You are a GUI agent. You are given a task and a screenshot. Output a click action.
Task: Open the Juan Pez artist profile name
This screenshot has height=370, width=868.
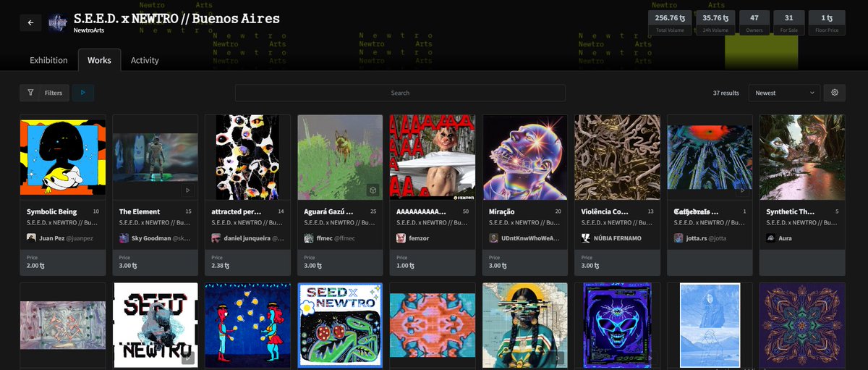point(53,238)
